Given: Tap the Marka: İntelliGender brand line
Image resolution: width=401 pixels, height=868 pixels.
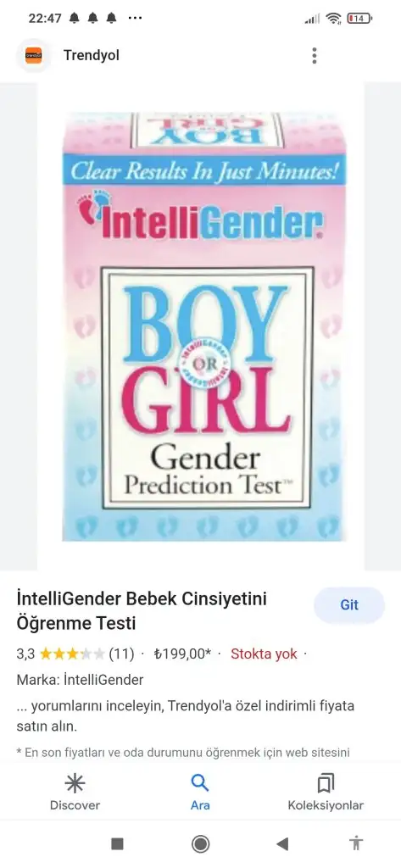Looking at the screenshot, I should (81, 680).
